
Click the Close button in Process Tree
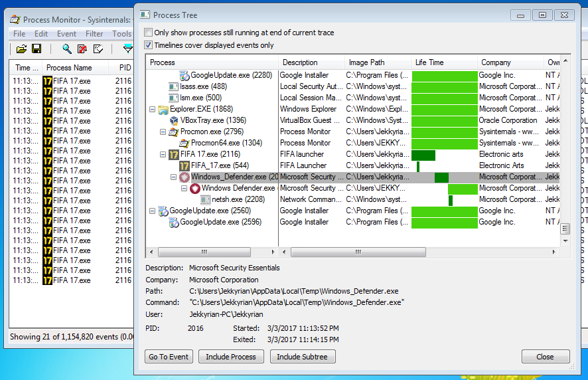[x=545, y=357]
